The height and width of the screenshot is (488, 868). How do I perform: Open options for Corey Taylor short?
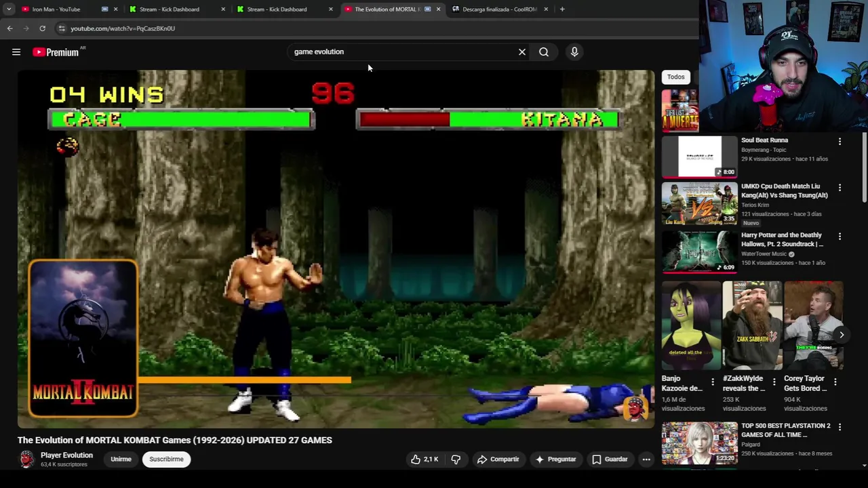point(835,382)
